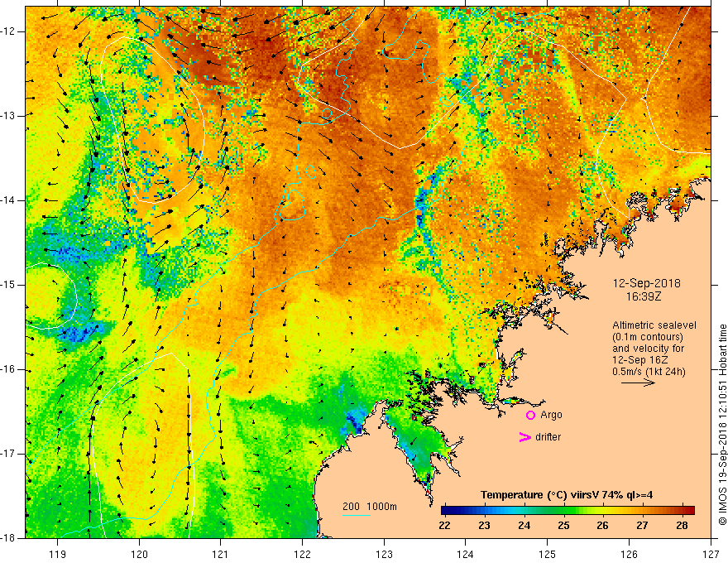Viewport: 728px width, 563px height.
Task: Click the colorbar tick label '25'
Action: [x=563, y=526]
